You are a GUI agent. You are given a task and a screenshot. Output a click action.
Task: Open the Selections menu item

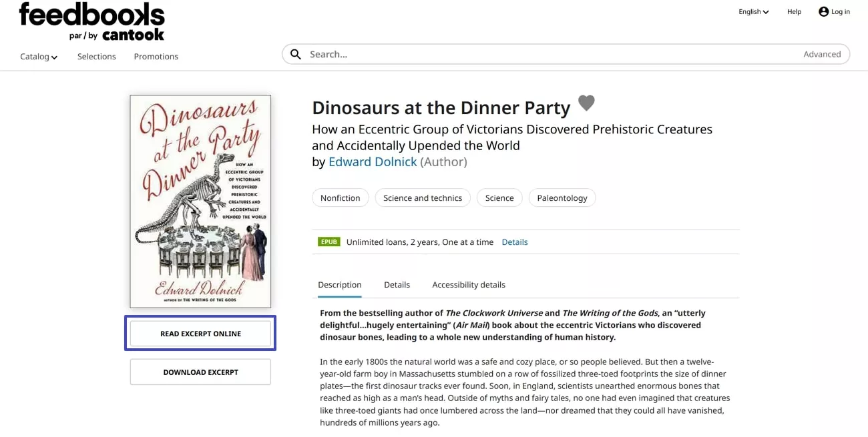click(x=97, y=57)
